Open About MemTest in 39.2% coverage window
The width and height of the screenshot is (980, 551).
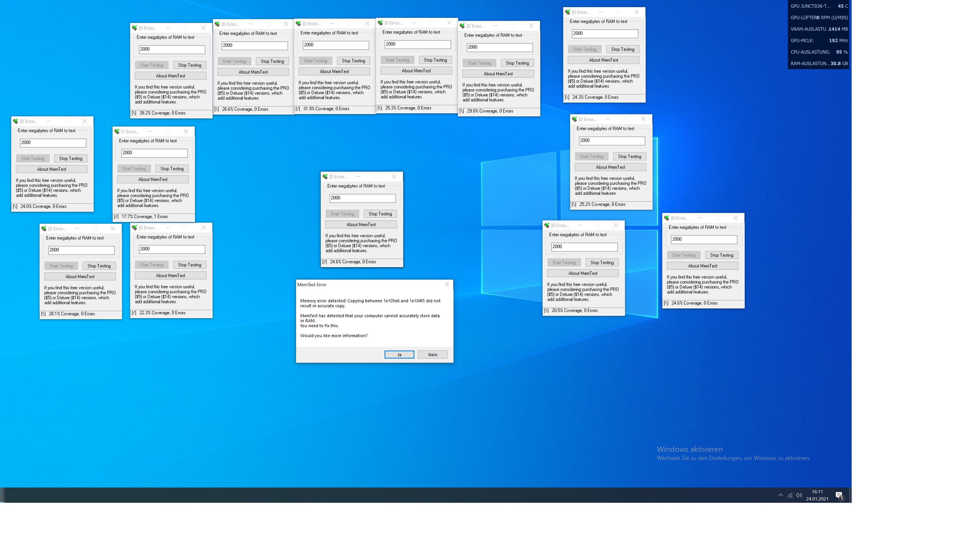point(170,76)
